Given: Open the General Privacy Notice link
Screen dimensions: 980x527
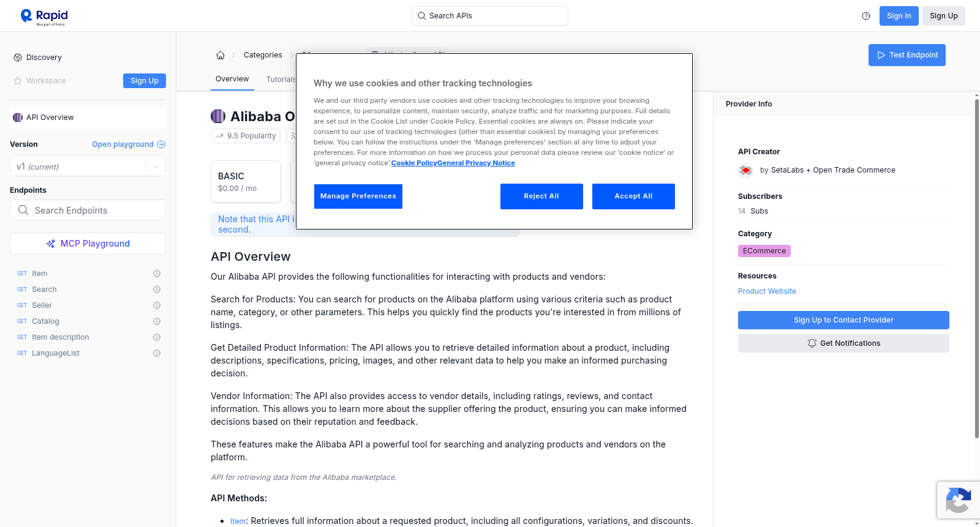Looking at the screenshot, I should click(x=476, y=163).
